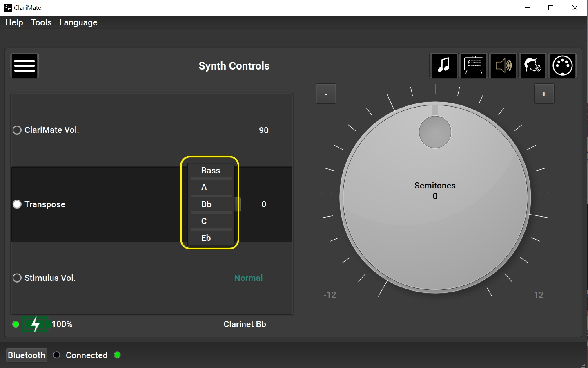The width and height of the screenshot is (588, 368).
Task: Click the ClariMate Vol. value 90
Action: click(264, 130)
